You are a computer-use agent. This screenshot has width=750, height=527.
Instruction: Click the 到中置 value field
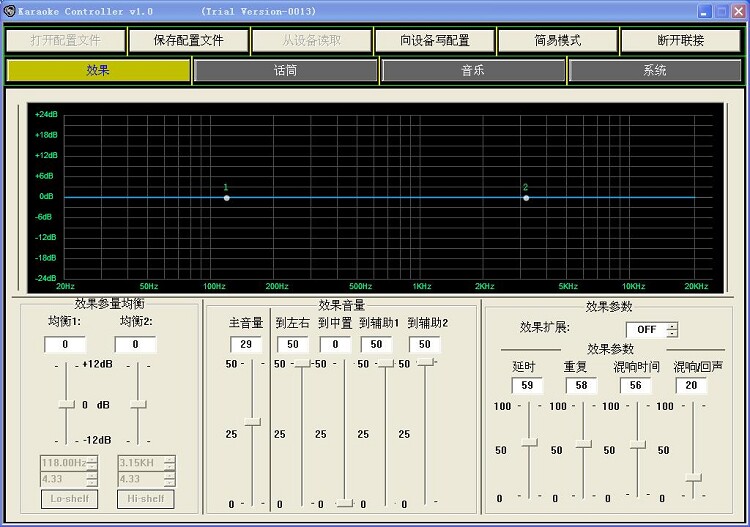(335, 344)
